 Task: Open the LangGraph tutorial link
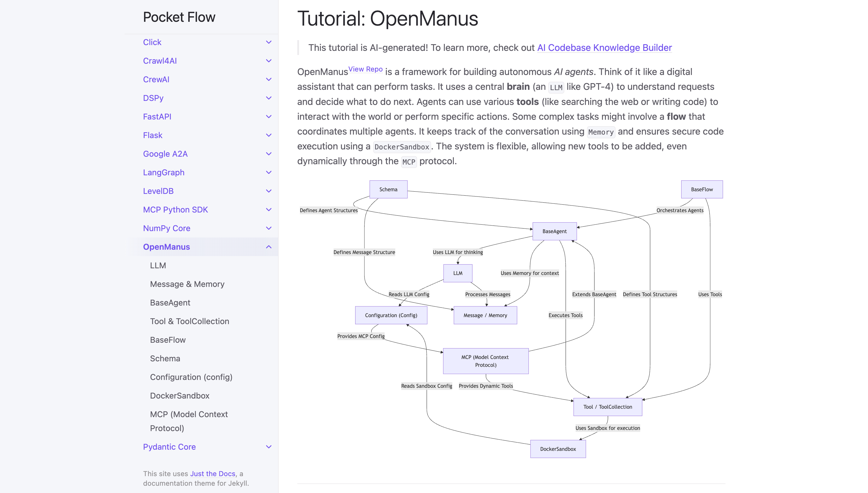(x=164, y=173)
